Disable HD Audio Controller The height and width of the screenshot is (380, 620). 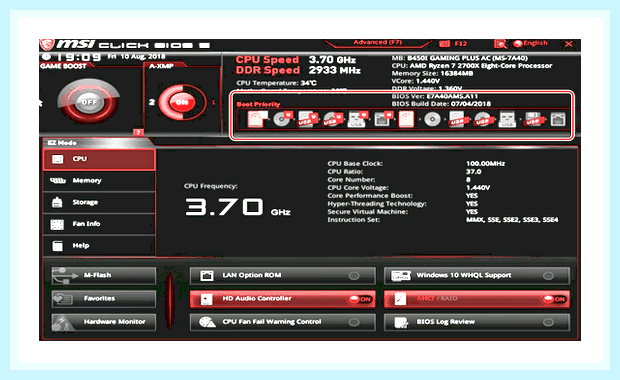(x=282, y=299)
